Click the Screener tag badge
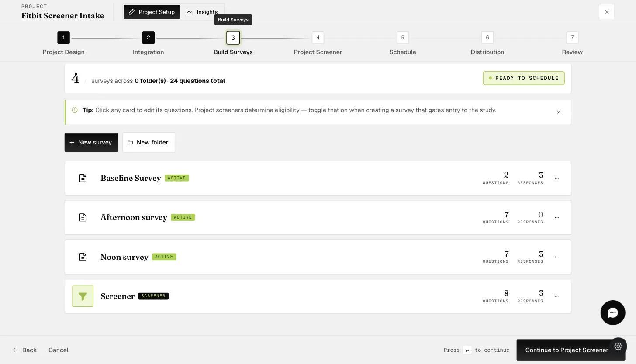The width and height of the screenshot is (636, 364). click(x=153, y=296)
